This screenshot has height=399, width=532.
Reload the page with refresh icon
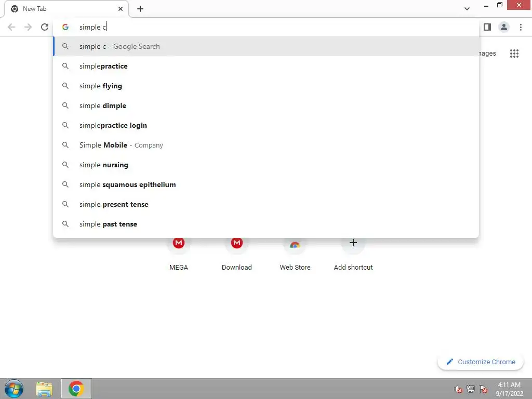click(45, 27)
